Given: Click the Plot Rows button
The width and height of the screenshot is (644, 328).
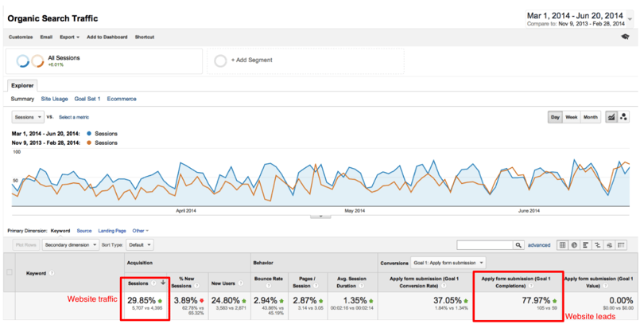Looking at the screenshot, I should coord(26,245).
